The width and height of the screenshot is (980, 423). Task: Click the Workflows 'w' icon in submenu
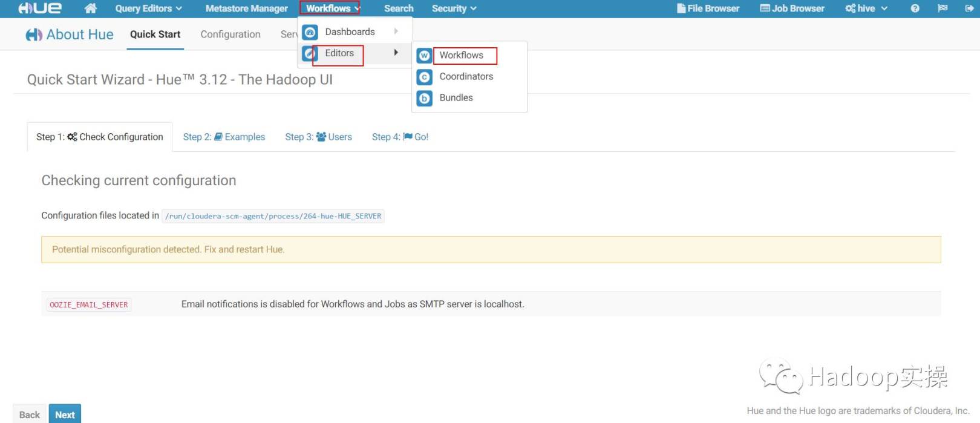(x=425, y=56)
